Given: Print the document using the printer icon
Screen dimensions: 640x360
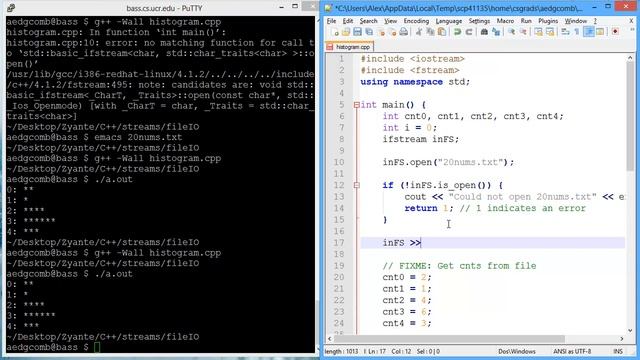Looking at the screenshot, I should click(x=403, y=32).
